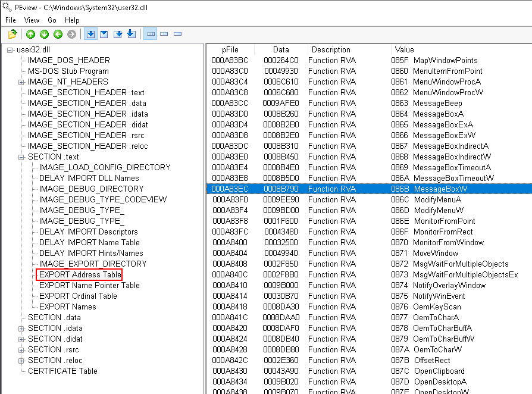Select EXPORT Name Pointer Table in tree
532x394 pixels.
click(x=89, y=286)
